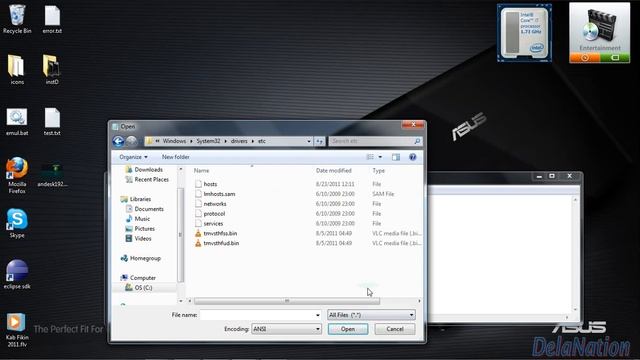This screenshot has width=640, height=360.
Task: Sort by the Date modified column header
Action: pos(333,171)
